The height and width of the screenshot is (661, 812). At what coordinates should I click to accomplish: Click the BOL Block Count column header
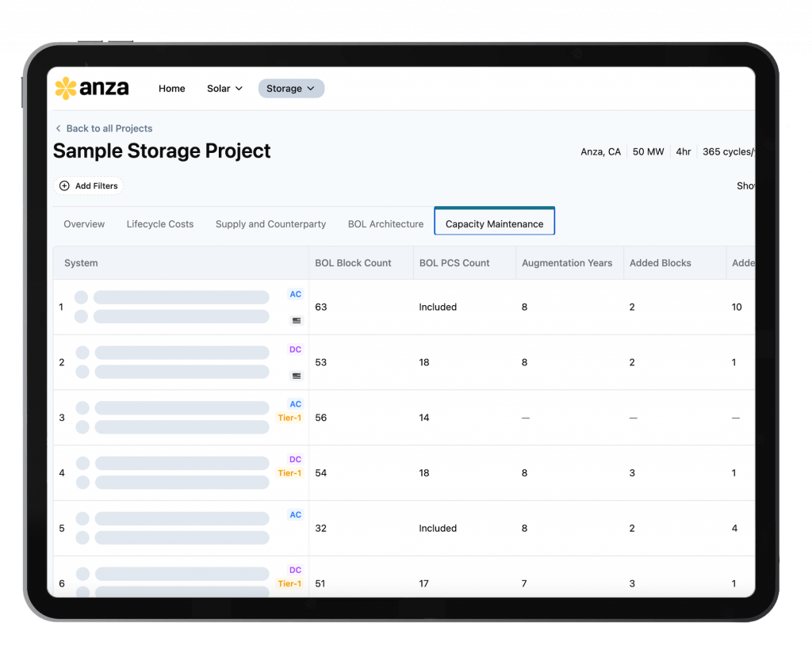click(353, 263)
